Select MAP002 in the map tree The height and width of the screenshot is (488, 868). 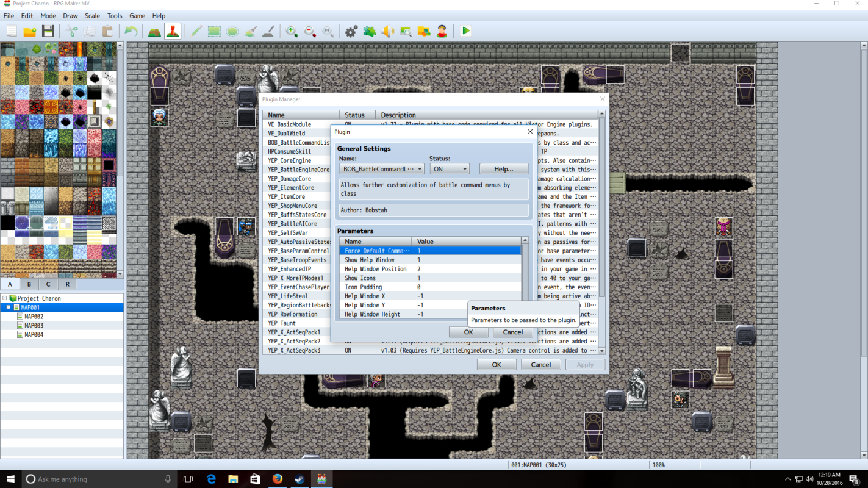[x=34, y=317]
